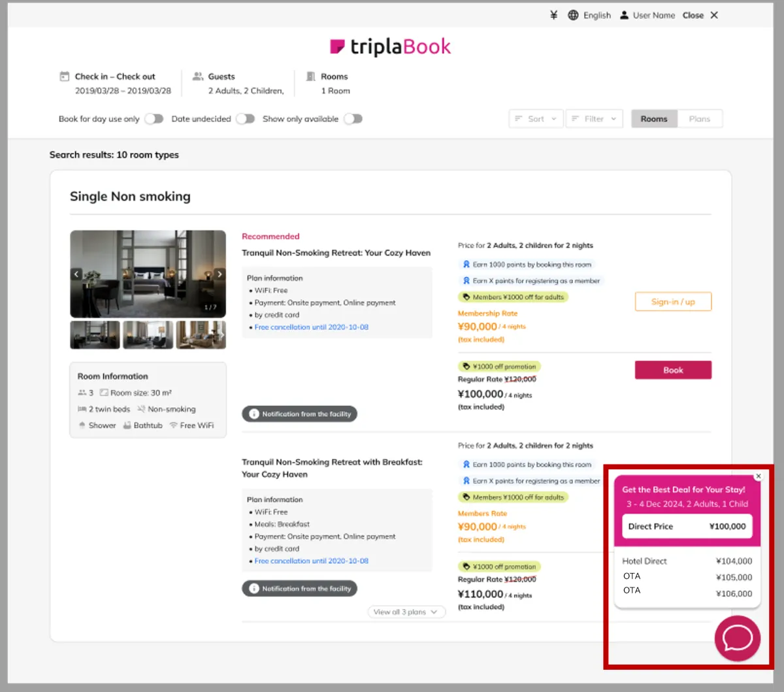The image size is (784, 692).
Task: Click the globe language icon
Action: click(x=573, y=15)
